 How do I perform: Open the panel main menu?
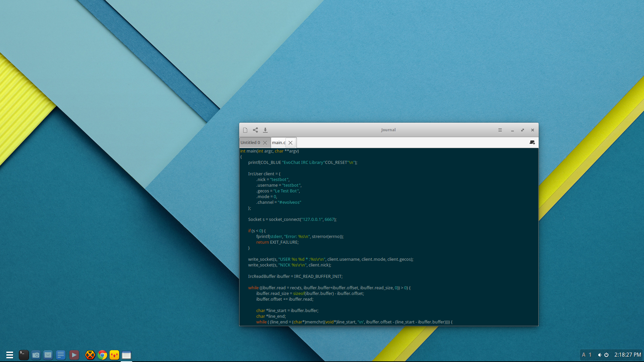tap(10, 355)
